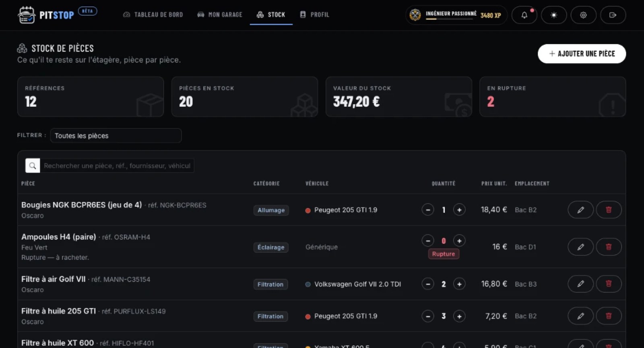Open settings gear in header
Image resolution: width=644 pixels, height=348 pixels.
583,15
